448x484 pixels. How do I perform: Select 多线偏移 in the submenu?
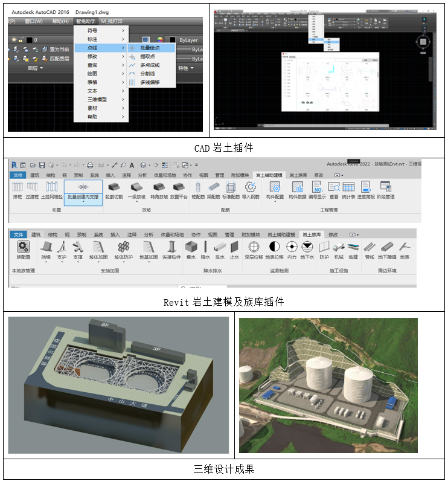150,82
